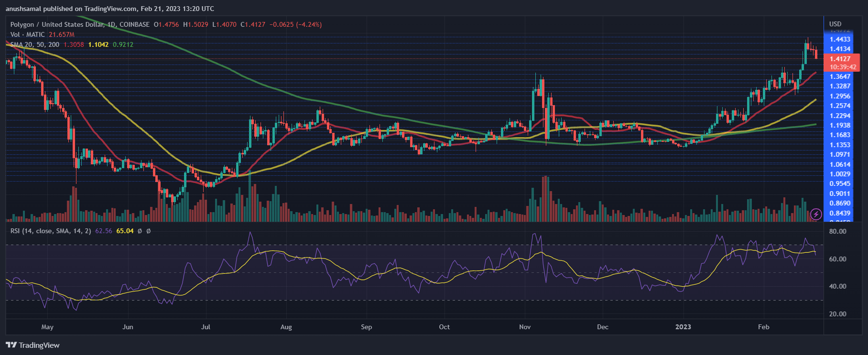
Task: Click the Nov label on the time axis
Action: (x=525, y=327)
